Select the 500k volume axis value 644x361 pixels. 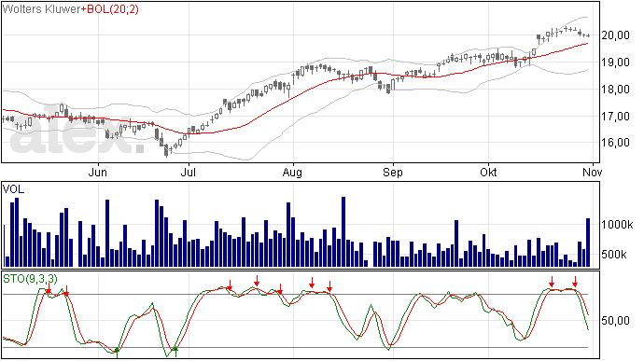[x=614, y=255]
